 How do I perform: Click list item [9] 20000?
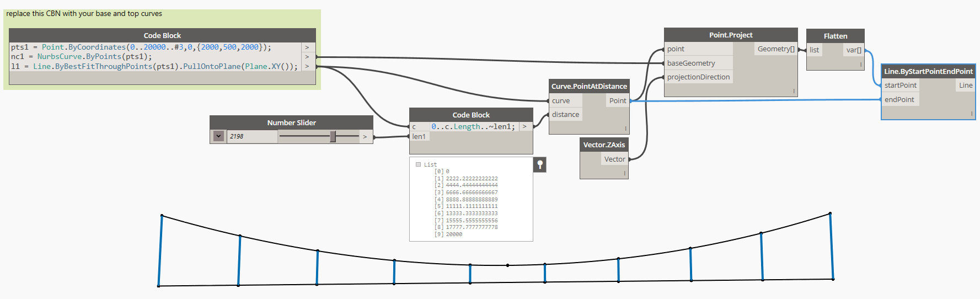click(448, 234)
